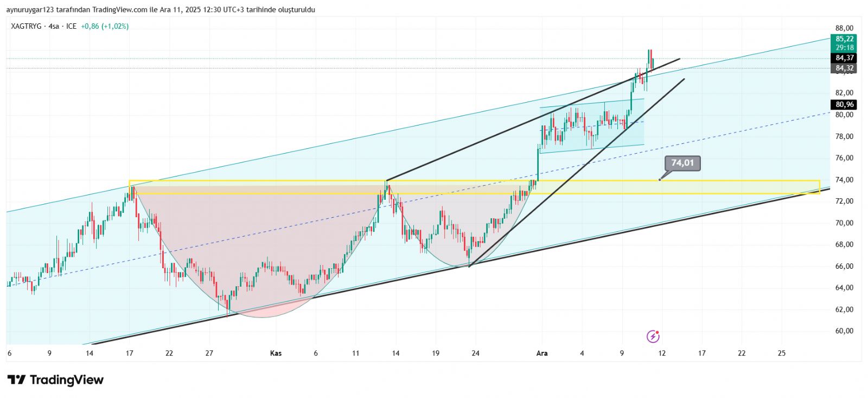Select the Ara month label on the time axis
The width and height of the screenshot is (868, 398).
coord(541,353)
